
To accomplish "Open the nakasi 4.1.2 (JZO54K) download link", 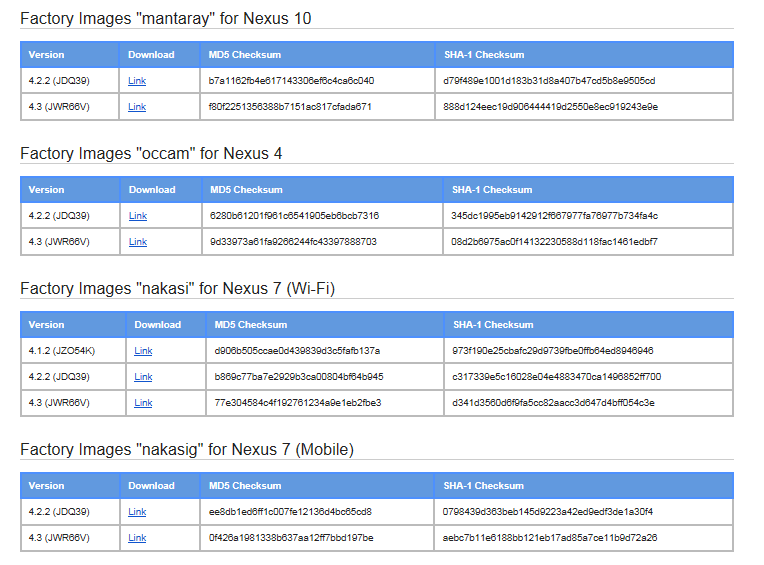I will pos(143,351).
